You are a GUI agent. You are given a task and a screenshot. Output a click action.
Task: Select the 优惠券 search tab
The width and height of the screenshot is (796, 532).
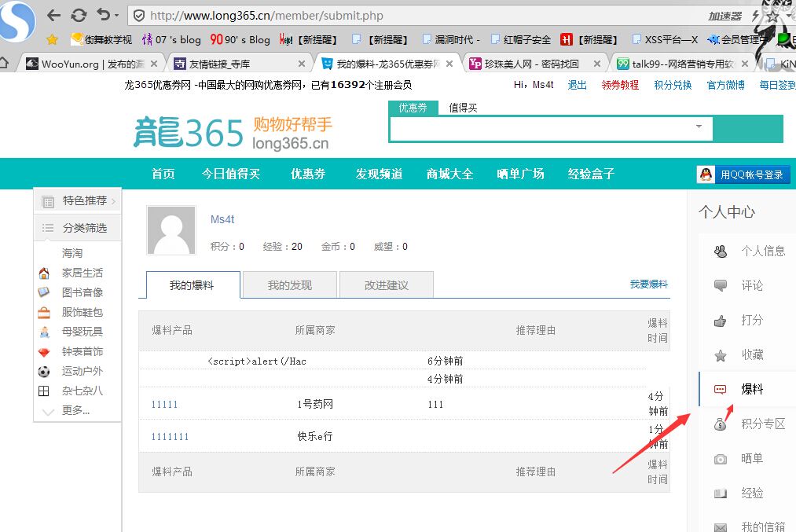[413, 108]
